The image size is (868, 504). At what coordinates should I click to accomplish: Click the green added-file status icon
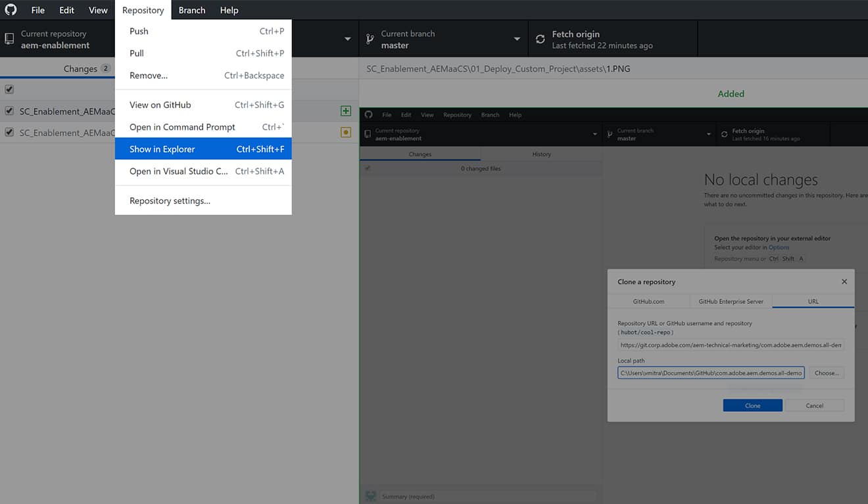(345, 111)
